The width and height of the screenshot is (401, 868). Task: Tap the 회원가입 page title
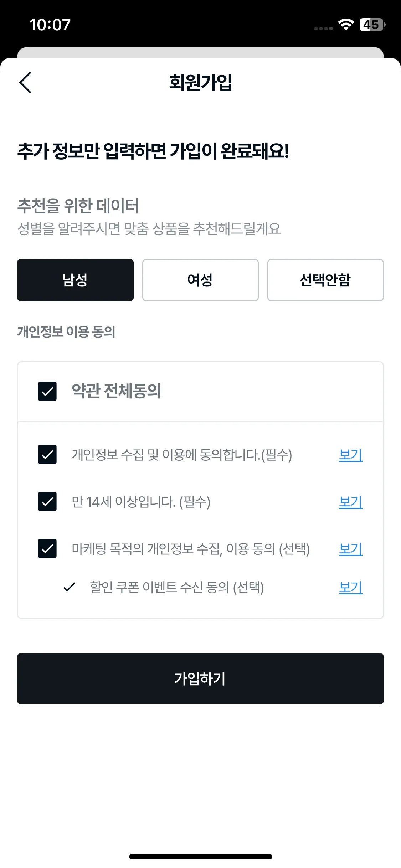coord(200,82)
